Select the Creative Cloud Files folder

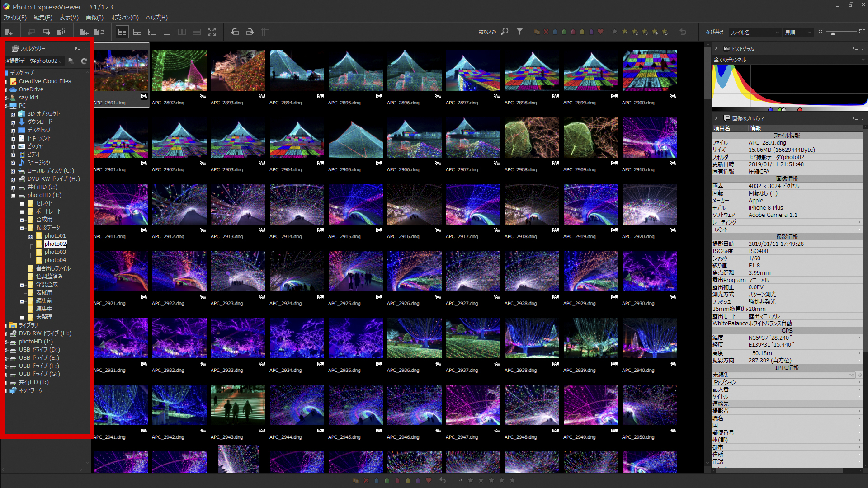tap(45, 81)
